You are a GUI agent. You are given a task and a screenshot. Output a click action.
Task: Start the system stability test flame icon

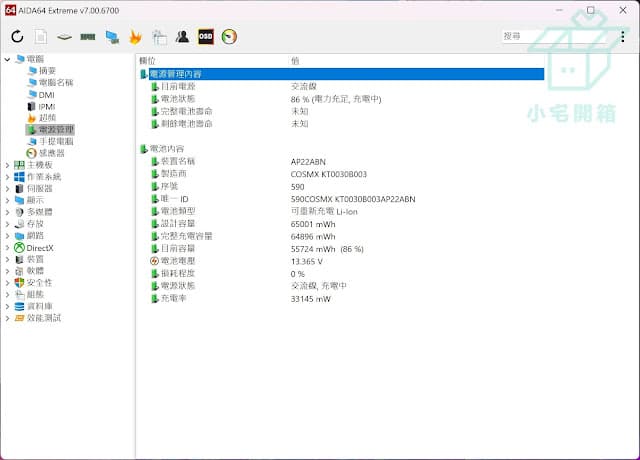(135, 37)
